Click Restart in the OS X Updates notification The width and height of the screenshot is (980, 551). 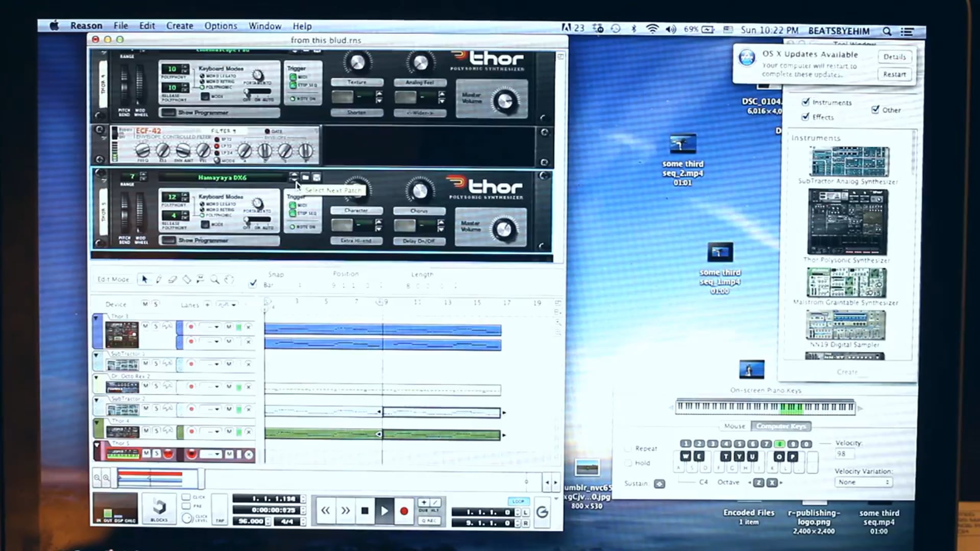(x=894, y=74)
